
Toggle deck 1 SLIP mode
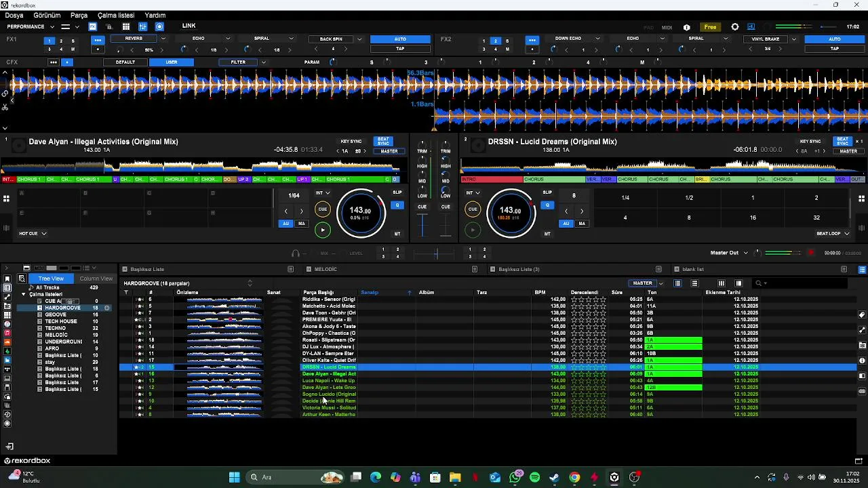(397, 192)
